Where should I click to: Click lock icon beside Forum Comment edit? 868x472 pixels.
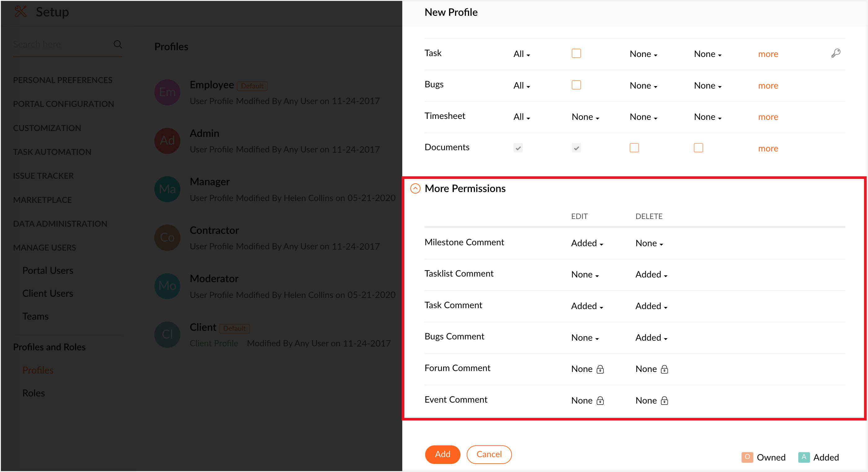(x=600, y=369)
